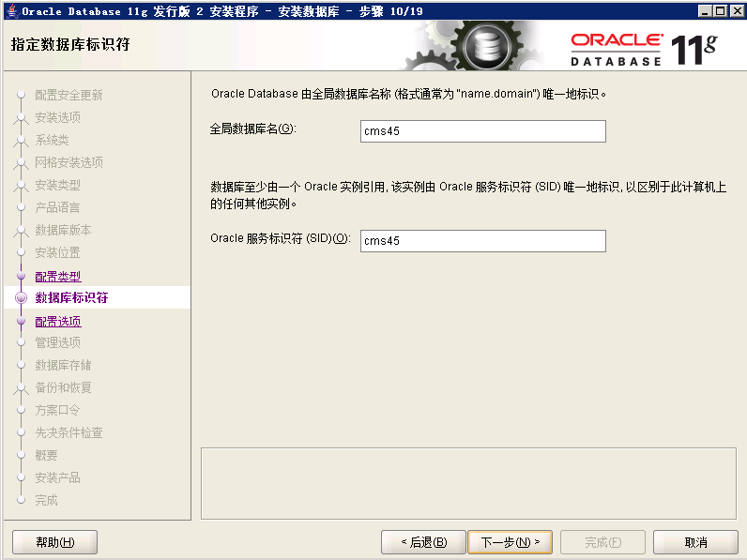Viewport: 747px width, 560px height.
Task: Click the empty message area panel
Action: [469, 483]
